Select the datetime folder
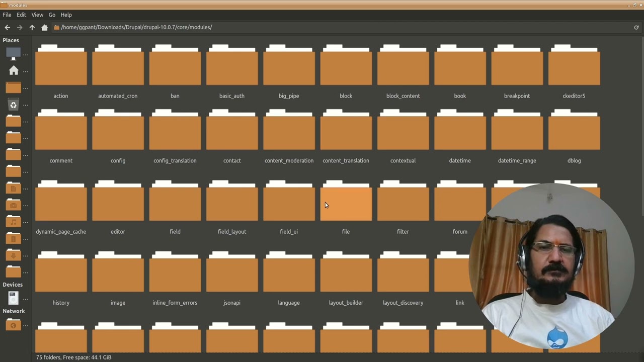Viewport: 644px width, 362px height. 460,130
